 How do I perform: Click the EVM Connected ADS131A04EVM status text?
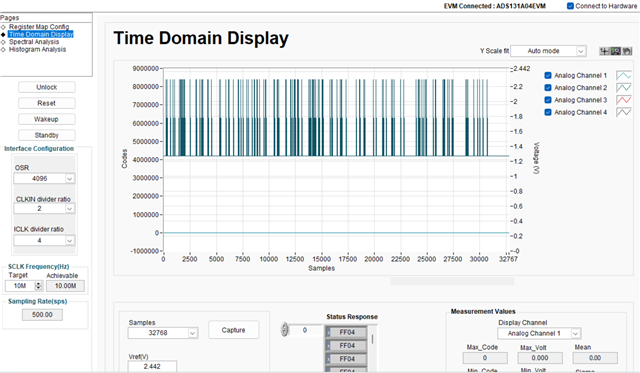pos(495,6)
